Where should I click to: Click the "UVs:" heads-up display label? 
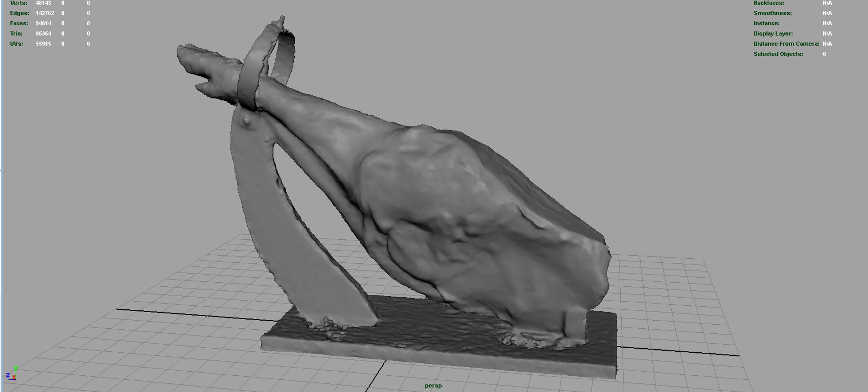pyautogui.click(x=17, y=44)
